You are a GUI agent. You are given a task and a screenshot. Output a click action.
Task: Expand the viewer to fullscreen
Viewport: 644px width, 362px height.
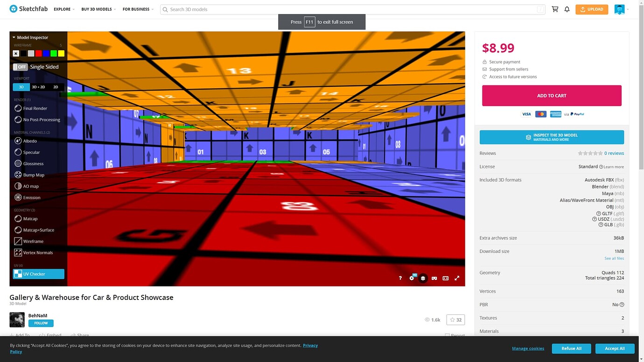[457, 278]
